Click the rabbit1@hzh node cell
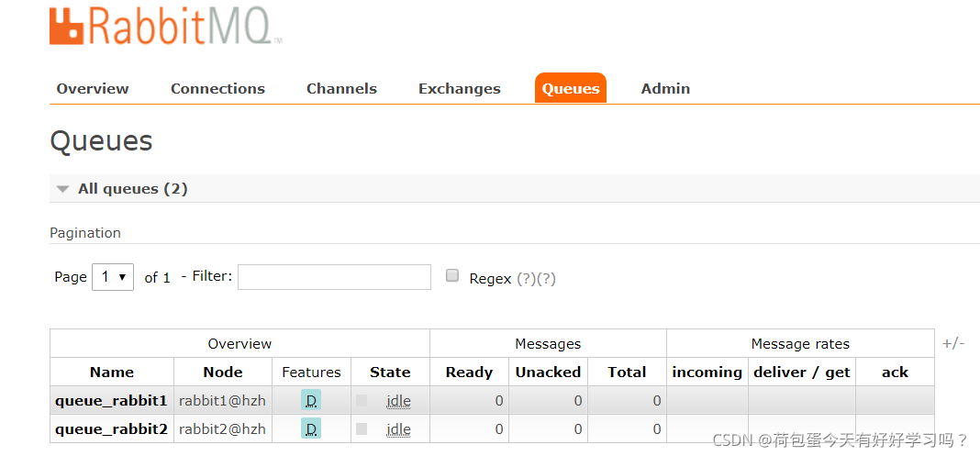 pos(222,401)
